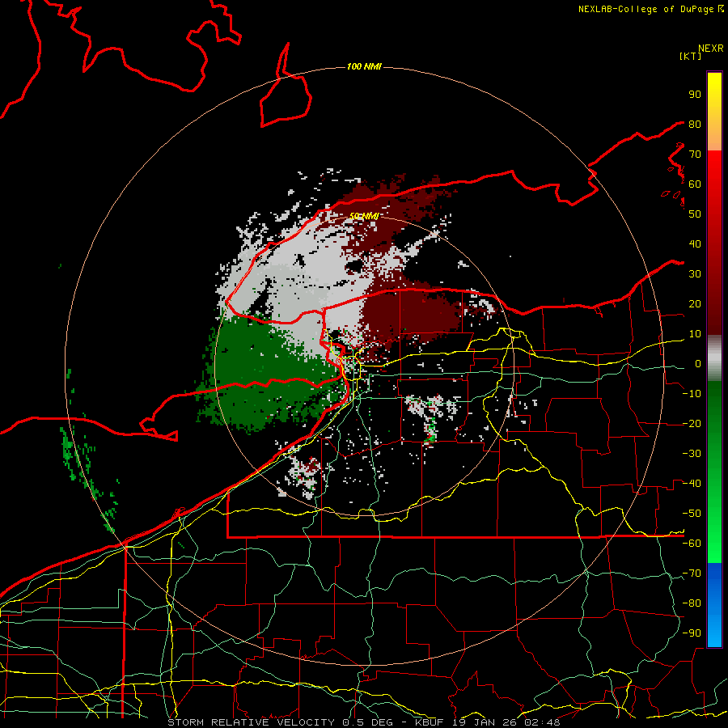Click the -90 scale value
Image resolution: width=728 pixels, height=728 pixels.
coord(692,633)
